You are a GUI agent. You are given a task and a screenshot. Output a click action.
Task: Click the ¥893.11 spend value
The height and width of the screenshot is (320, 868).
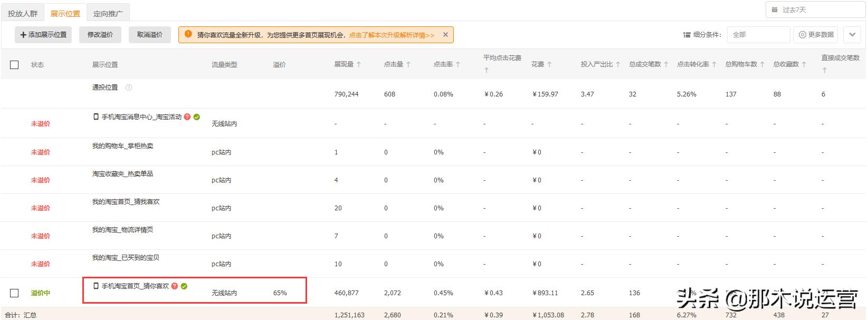545,293
